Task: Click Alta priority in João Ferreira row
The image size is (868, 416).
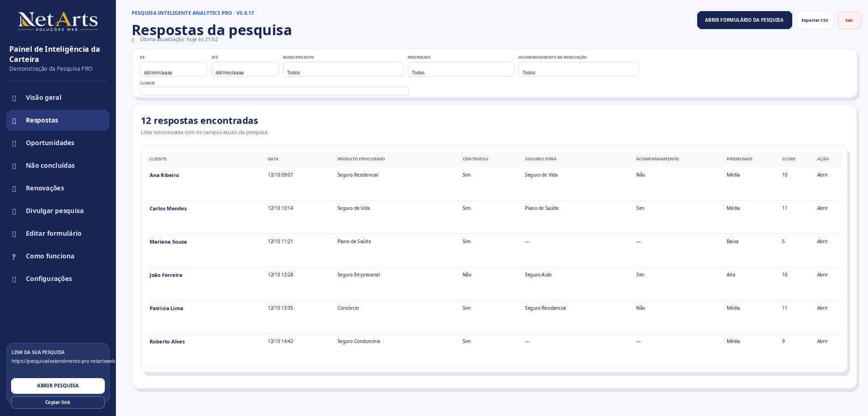Action: (x=731, y=275)
